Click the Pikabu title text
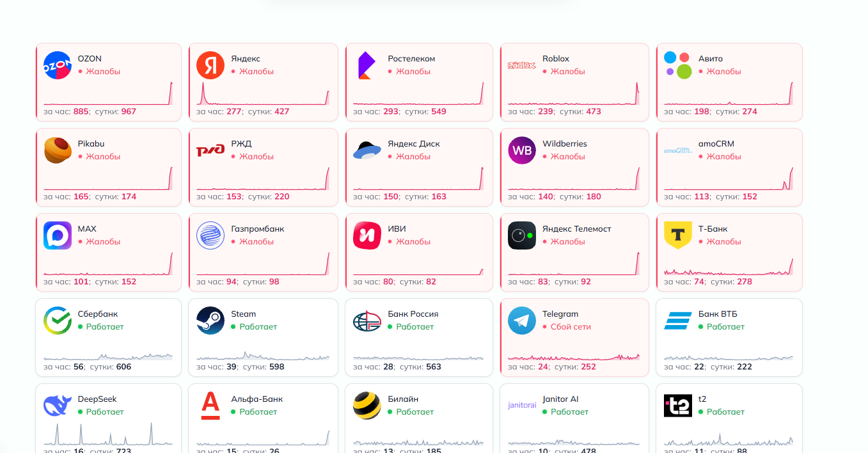Image resolution: width=868 pixels, height=453 pixels. pyautogui.click(x=91, y=143)
